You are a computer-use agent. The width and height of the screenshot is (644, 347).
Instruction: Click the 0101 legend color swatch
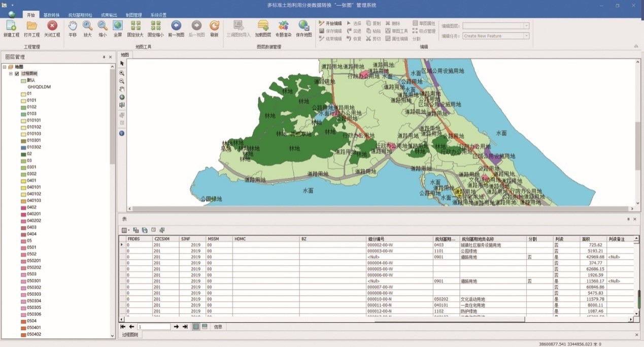tap(23, 101)
